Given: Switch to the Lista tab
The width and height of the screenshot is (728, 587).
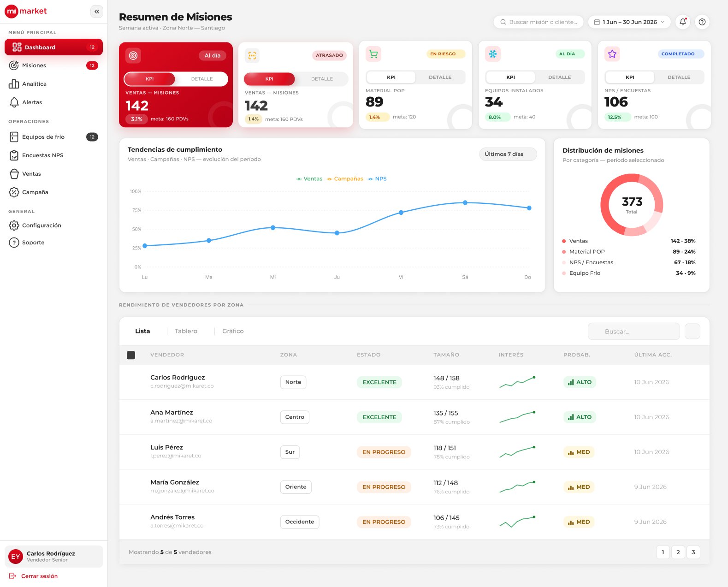Looking at the screenshot, I should click(142, 331).
